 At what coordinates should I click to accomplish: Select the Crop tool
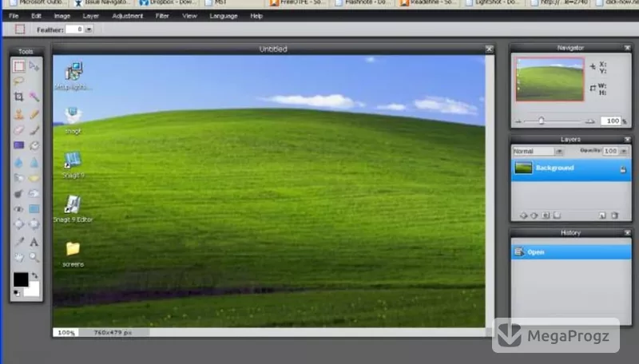point(18,97)
